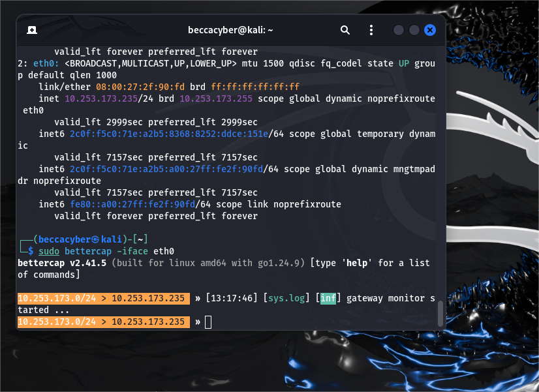Click the broadcast MAC ff:ff:ff:ff:ff:ff

pos(255,87)
